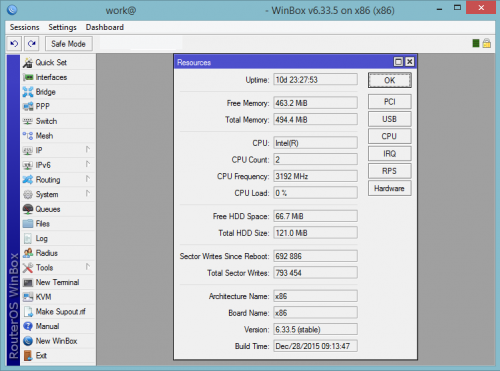Click the Make Supout.rif icon
Image resolution: width=500 pixels, height=371 pixels.
[28, 312]
